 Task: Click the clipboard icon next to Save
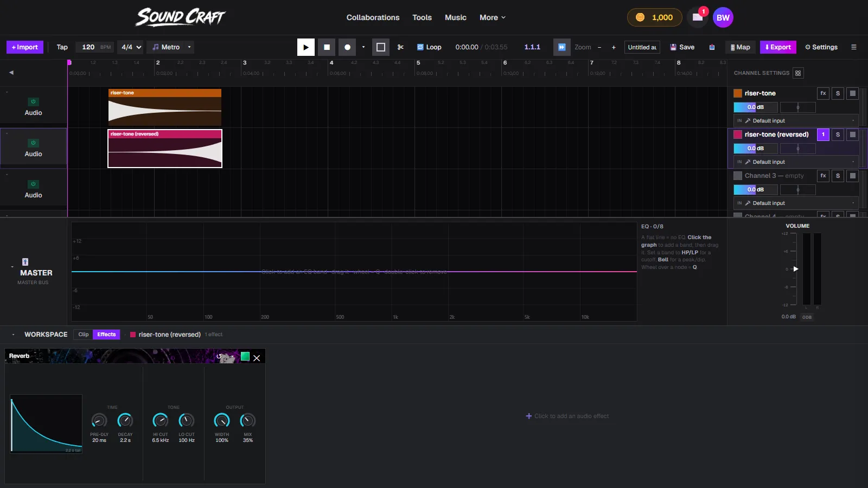tap(712, 47)
